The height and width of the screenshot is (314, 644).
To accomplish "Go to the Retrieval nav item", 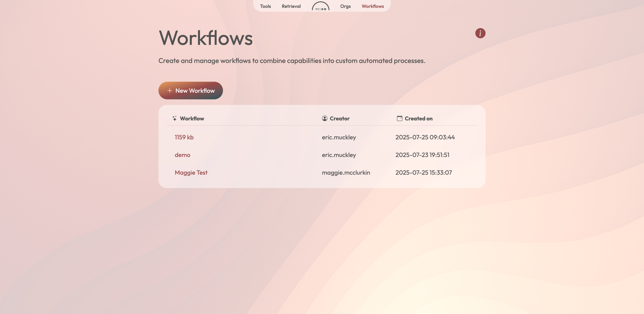I will (x=291, y=6).
